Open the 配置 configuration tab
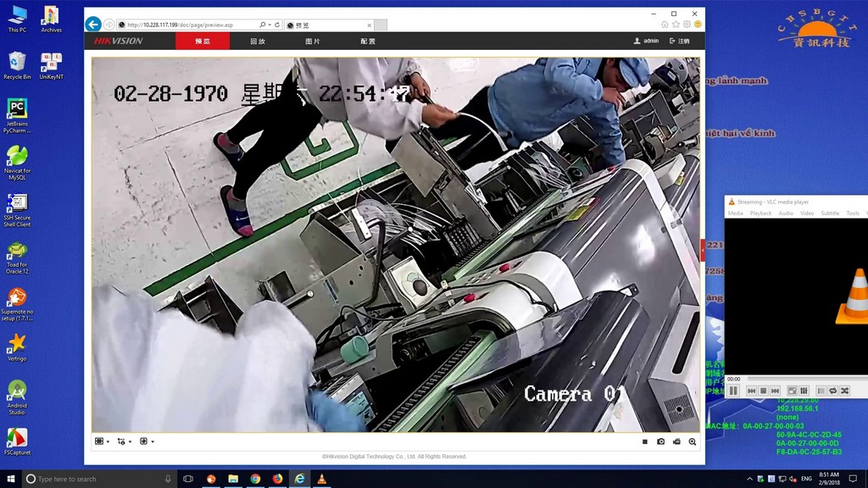 [x=368, y=41]
